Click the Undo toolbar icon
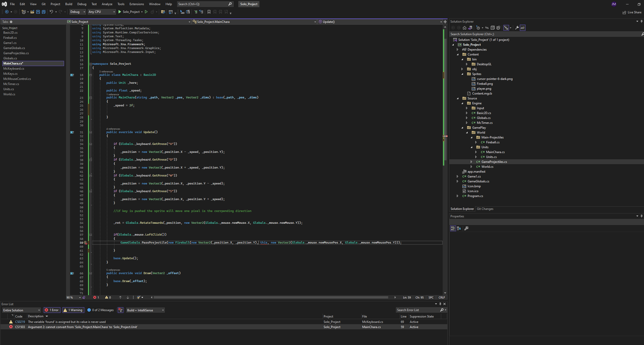644x345 pixels. 51,12
